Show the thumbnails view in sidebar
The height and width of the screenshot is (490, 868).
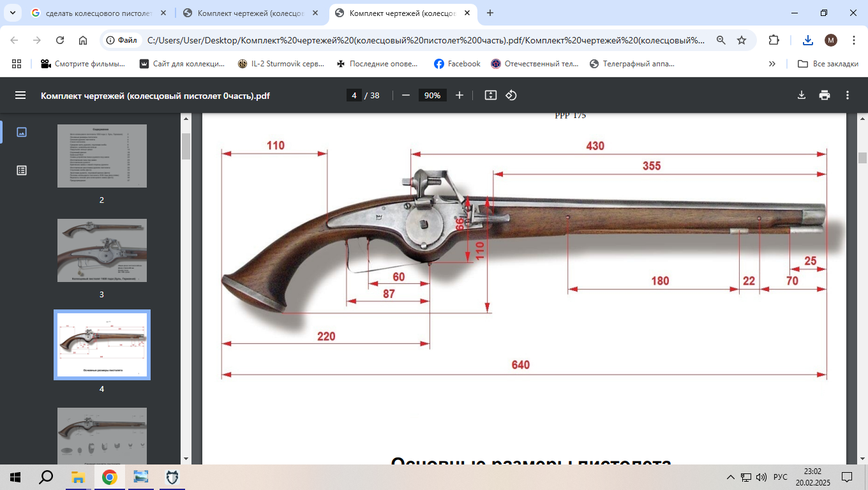[22, 132]
